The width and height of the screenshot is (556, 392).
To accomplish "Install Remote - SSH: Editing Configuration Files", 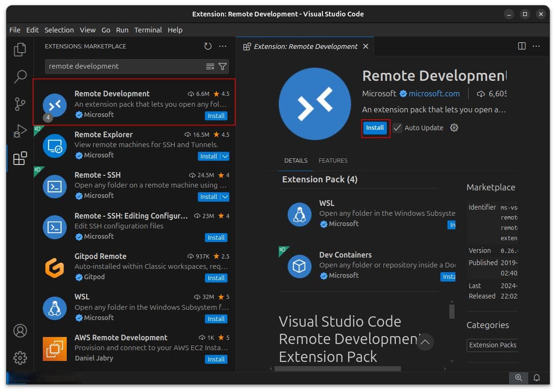I will 216,238.
